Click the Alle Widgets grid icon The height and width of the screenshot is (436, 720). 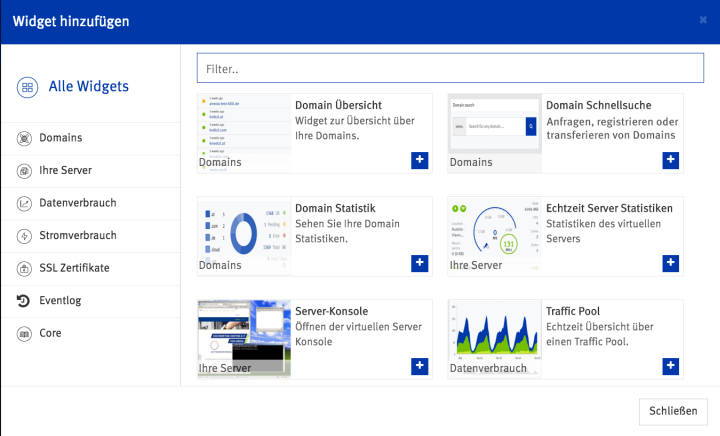click(x=27, y=87)
